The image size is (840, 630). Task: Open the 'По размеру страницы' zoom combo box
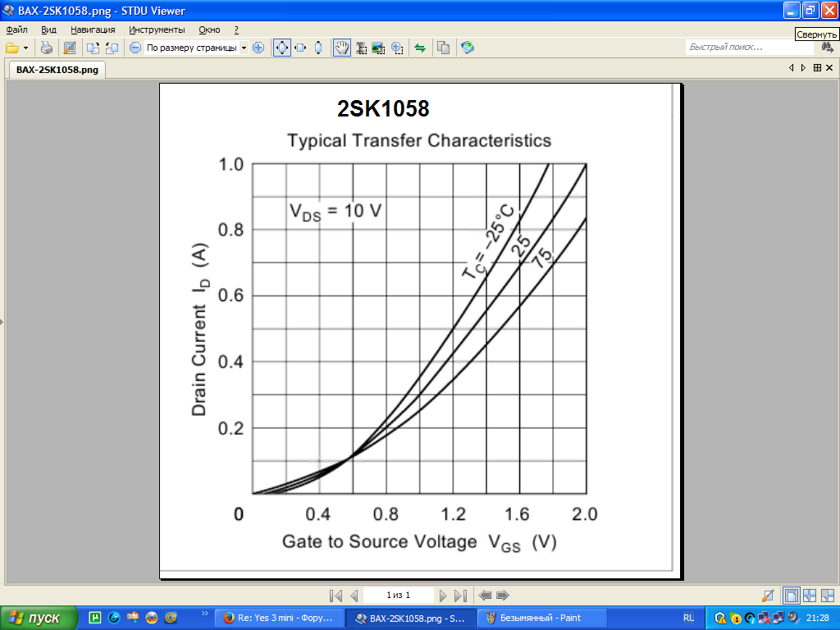tap(197, 48)
